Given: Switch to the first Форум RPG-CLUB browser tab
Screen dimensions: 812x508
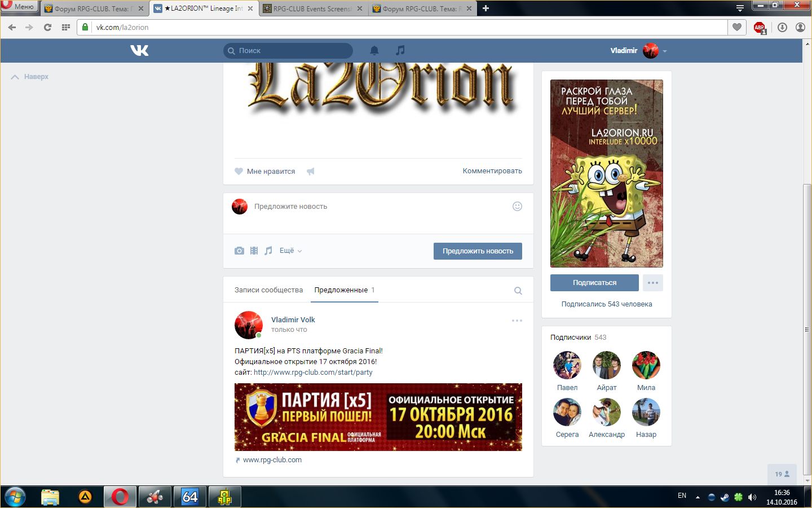Looking at the screenshot, I should (95, 8).
